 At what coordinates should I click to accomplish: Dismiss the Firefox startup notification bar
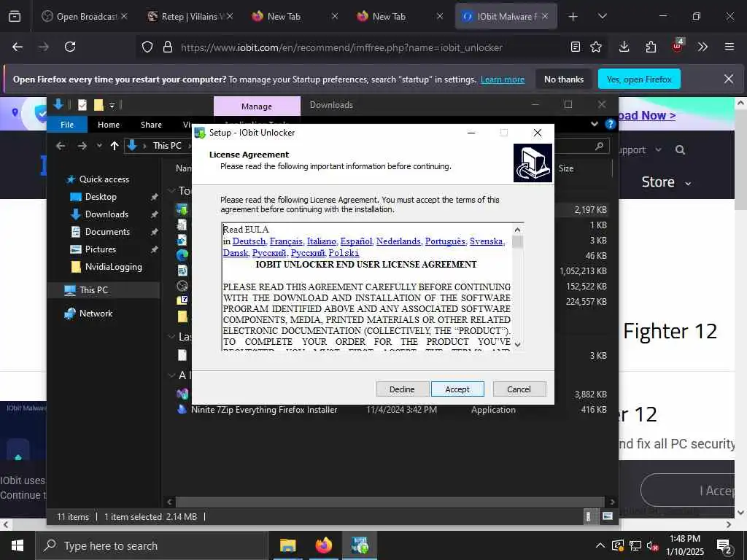729,79
